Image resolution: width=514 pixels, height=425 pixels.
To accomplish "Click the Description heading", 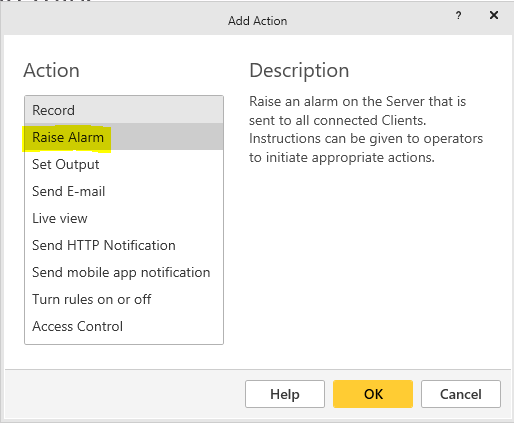I will point(299,71).
